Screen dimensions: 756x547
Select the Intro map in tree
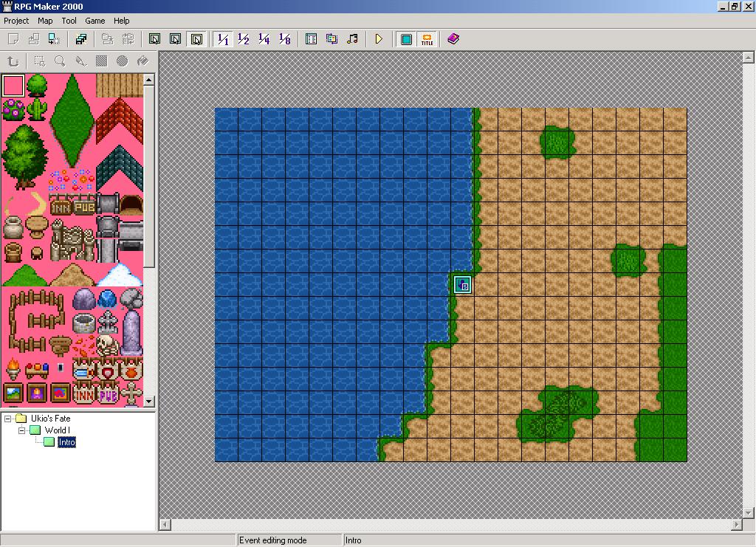66,442
